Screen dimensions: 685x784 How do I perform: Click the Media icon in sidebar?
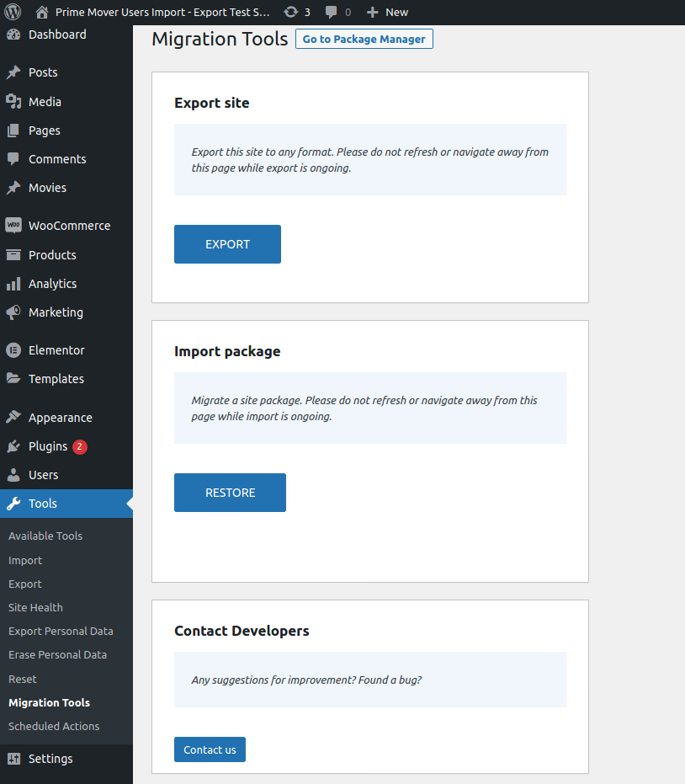pyautogui.click(x=13, y=102)
